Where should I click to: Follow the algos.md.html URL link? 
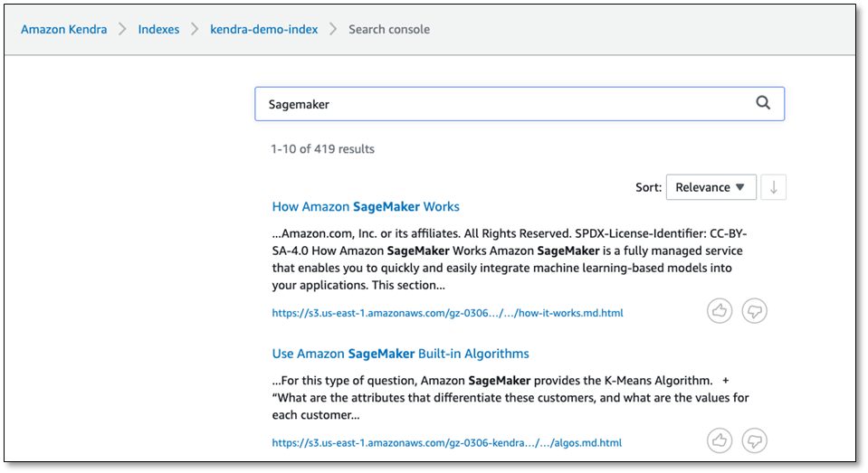[446, 443]
